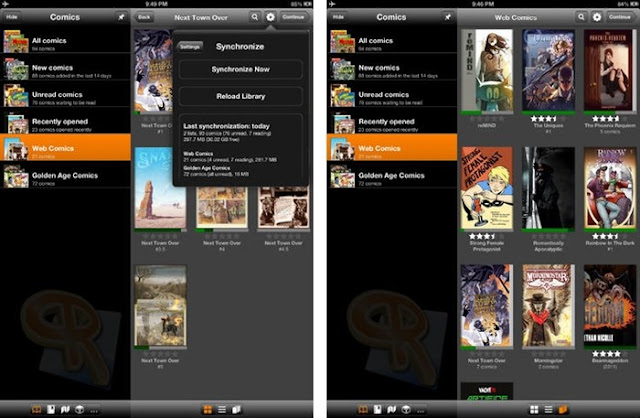
Task: Open All comics list in right sidebar
Action: 392,41
